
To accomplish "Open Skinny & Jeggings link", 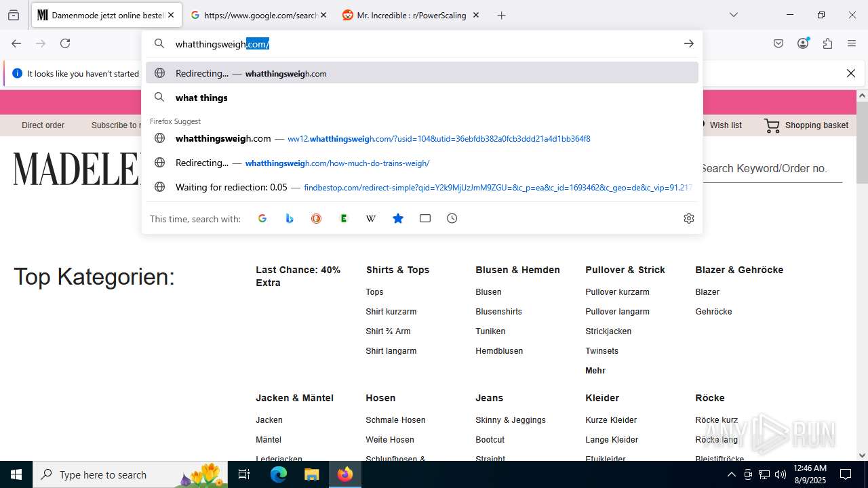I will (511, 420).
